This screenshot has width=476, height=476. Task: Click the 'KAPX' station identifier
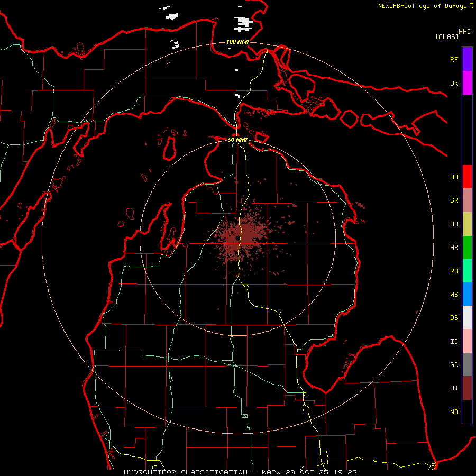[271, 472]
